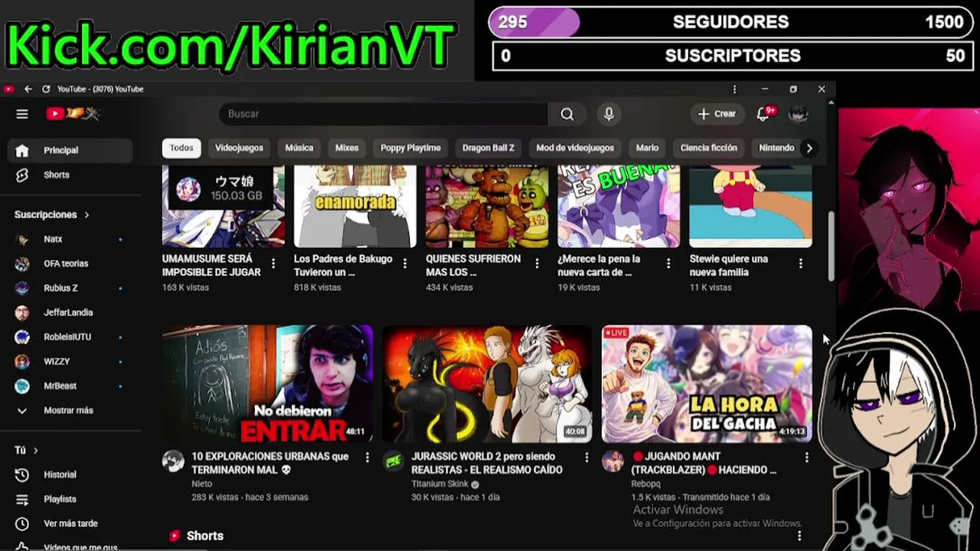This screenshot has height=551, width=980.
Task: Select the Mario chip
Action: tap(647, 148)
